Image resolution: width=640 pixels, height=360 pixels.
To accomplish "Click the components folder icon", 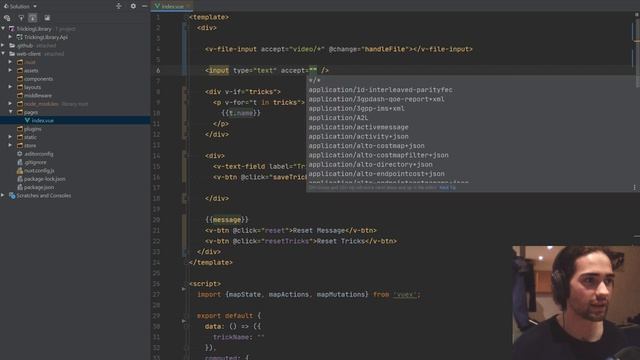I will (x=20, y=79).
